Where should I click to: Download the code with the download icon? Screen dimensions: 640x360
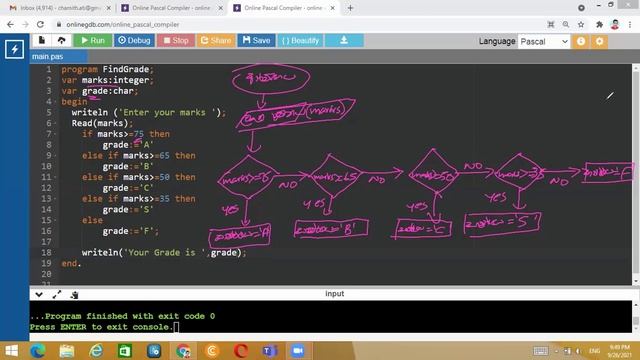pos(344,40)
